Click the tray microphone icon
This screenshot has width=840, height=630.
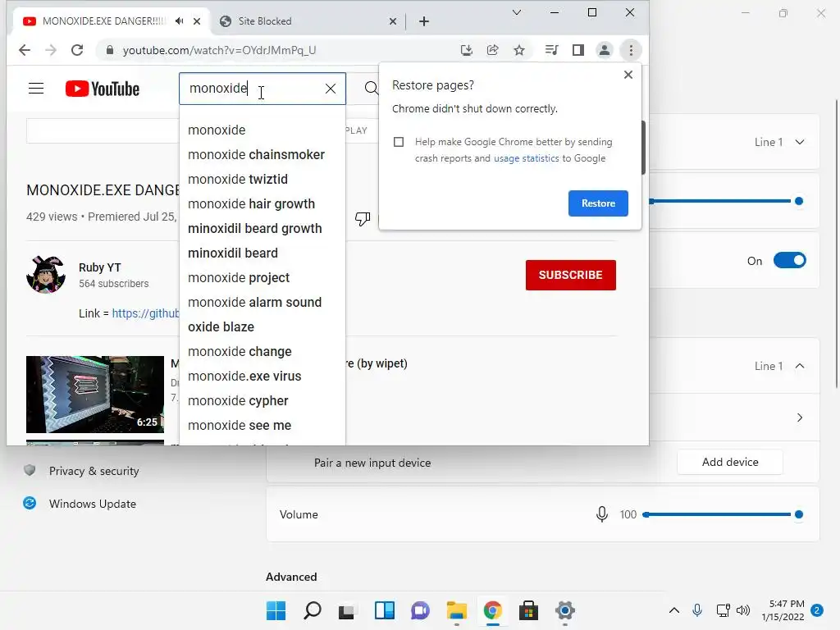point(697,610)
